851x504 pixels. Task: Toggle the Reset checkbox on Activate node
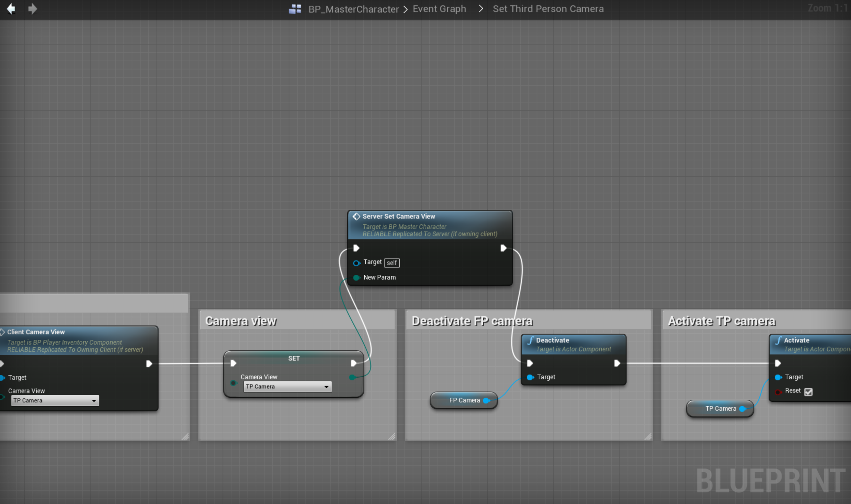click(808, 392)
